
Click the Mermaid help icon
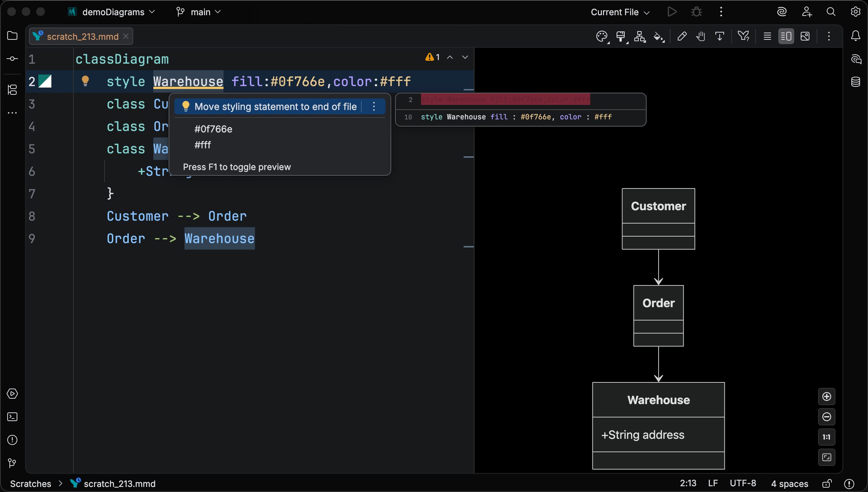tap(744, 36)
